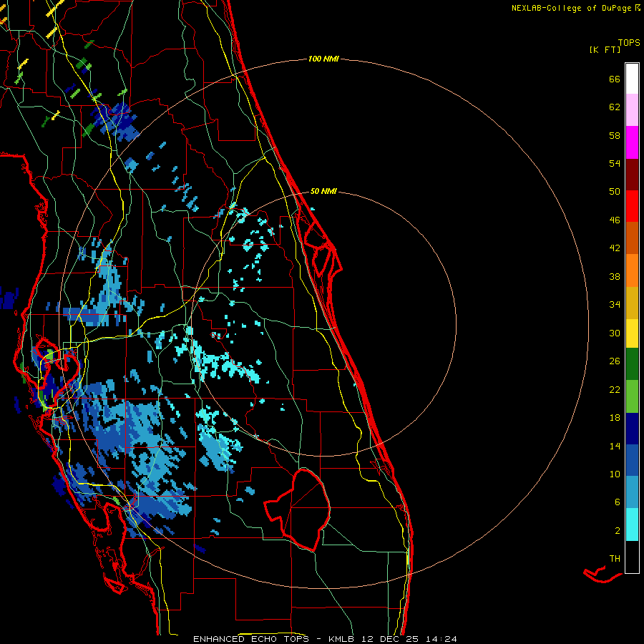Click the white 66+ kft legend swatch

(632, 79)
